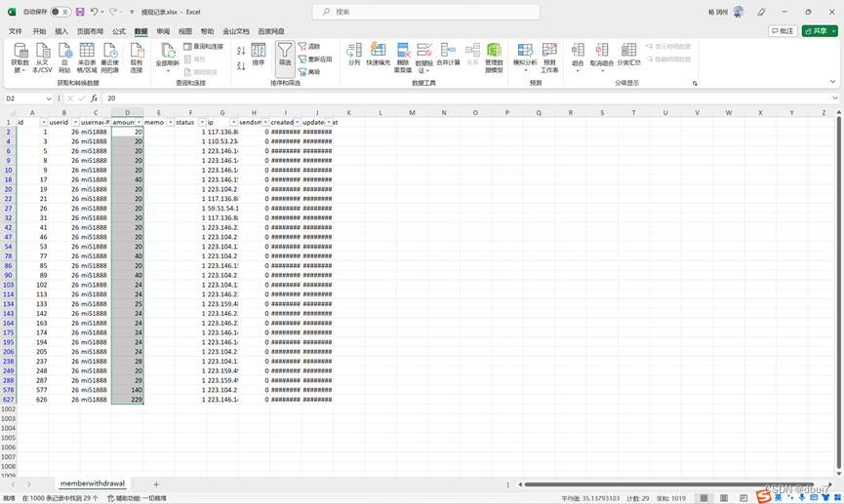844x504 pixels.
Task: Open the amount column filter dropdown
Action: pyautogui.click(x=139, y=122)
